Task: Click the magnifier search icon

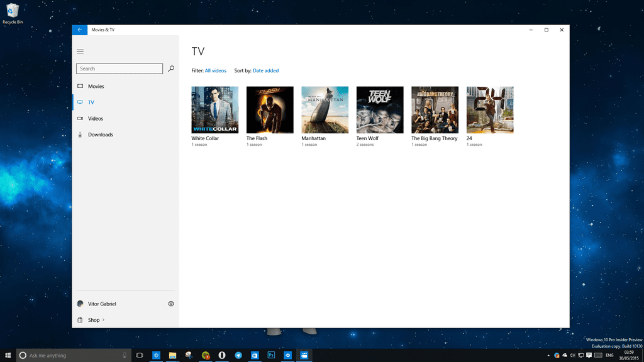Action: coord(171,69)
